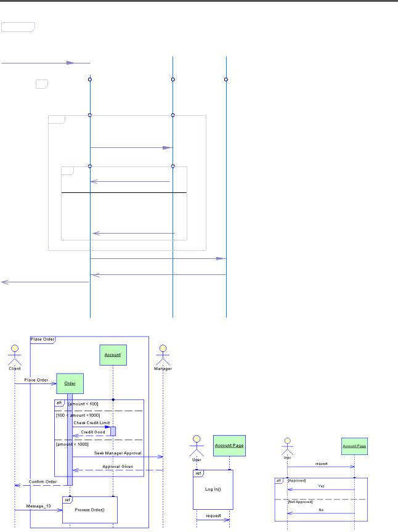Viewport: 398px width, 532px height.
Task: Click the '[amount < 1000]' guard text
Action: 72,444
